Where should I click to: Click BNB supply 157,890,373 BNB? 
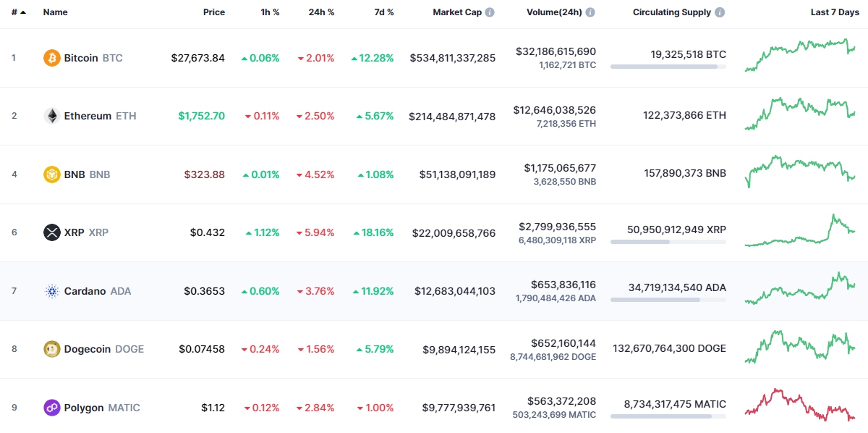(x=685, y=174)
